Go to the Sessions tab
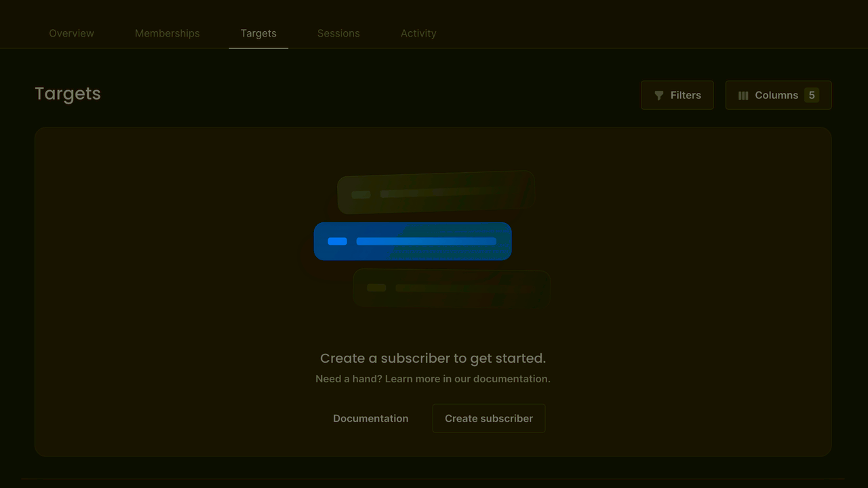This screenshot has width=868, height=488. click(x=338, y=33)
